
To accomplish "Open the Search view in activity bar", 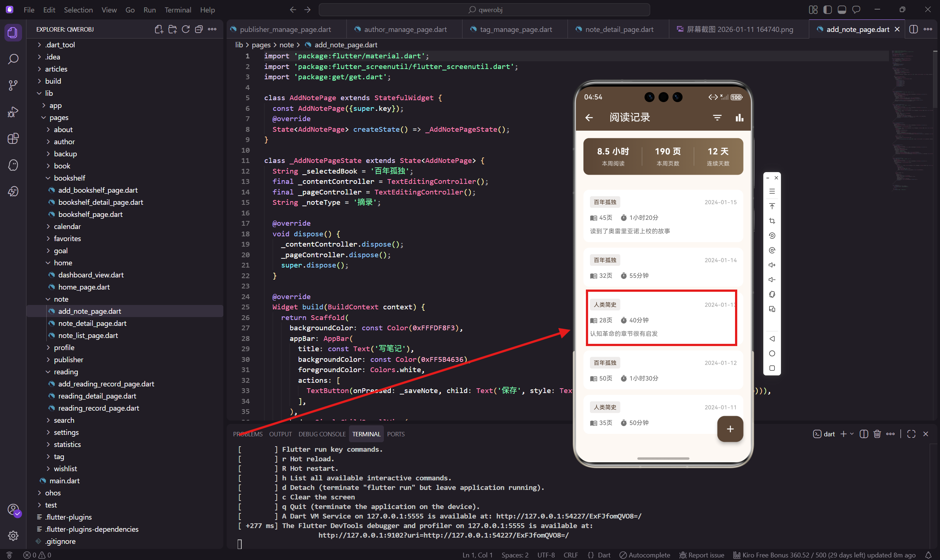I will 13,59.
